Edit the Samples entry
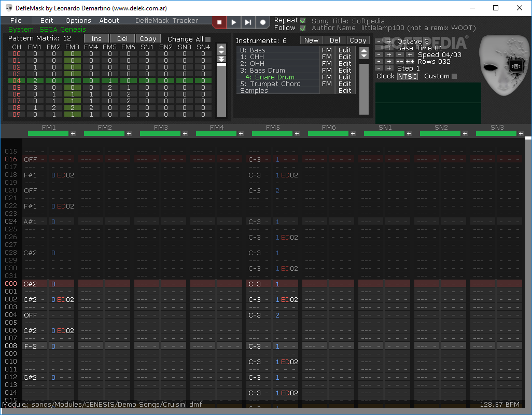 [345, 91]
